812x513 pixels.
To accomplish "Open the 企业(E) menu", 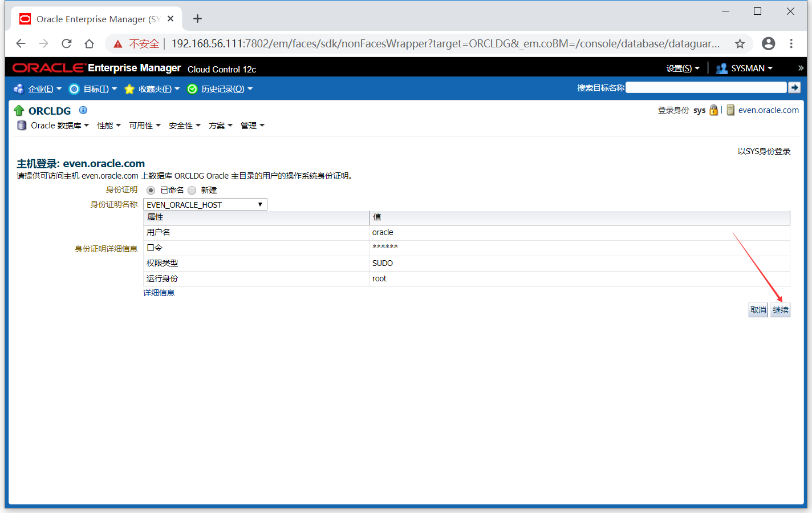I will 44,89.
